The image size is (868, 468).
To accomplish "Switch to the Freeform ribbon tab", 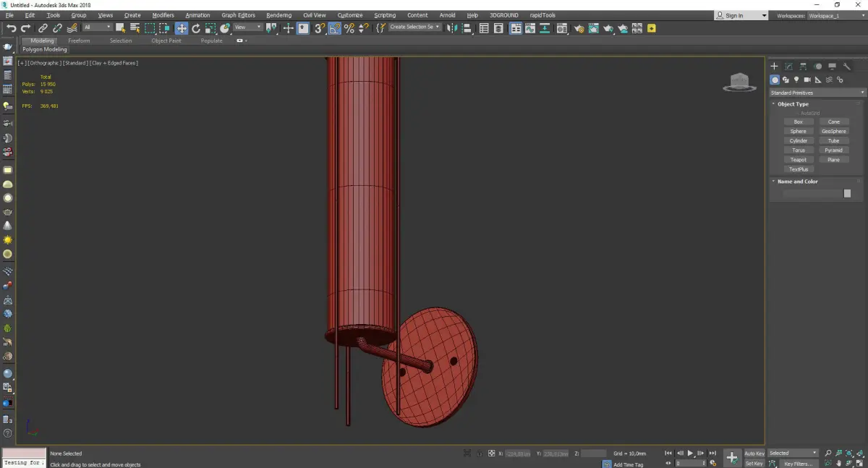I will coord(79,41).
